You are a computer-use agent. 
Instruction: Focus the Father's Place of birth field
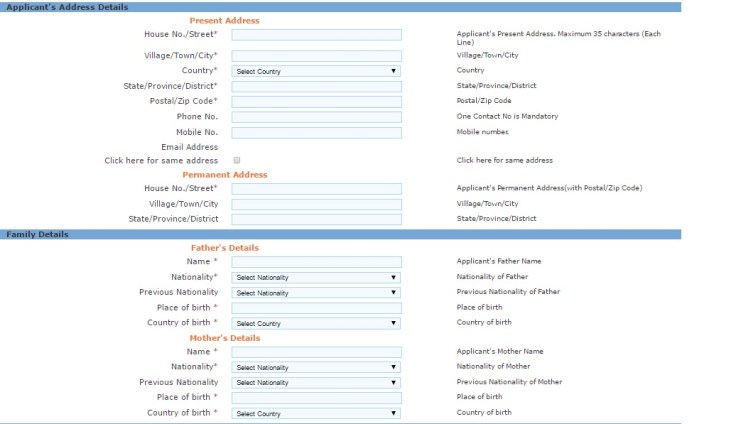(316, 308)
